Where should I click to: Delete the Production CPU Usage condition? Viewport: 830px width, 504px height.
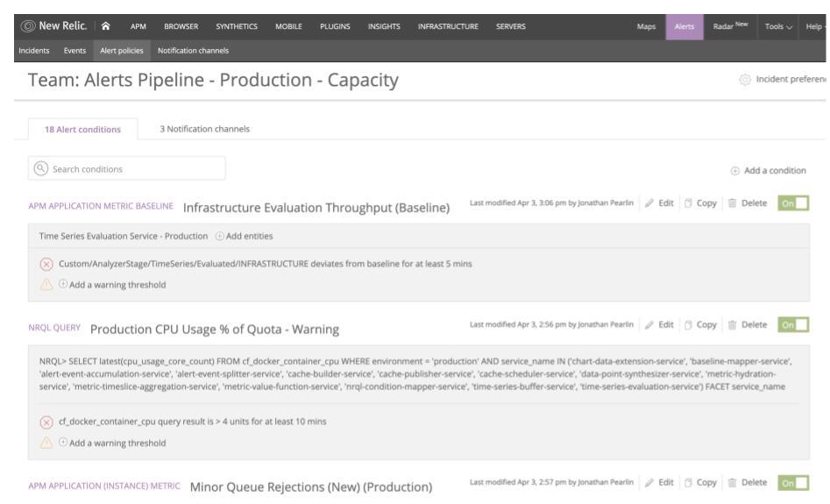click(748, 324)
